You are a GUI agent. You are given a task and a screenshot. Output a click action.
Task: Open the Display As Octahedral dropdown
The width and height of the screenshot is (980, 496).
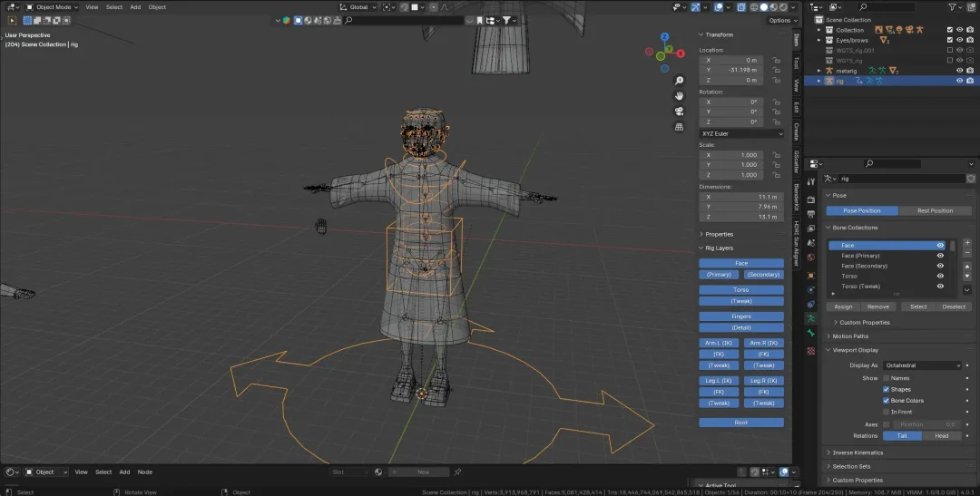click(x=922, y=365)
